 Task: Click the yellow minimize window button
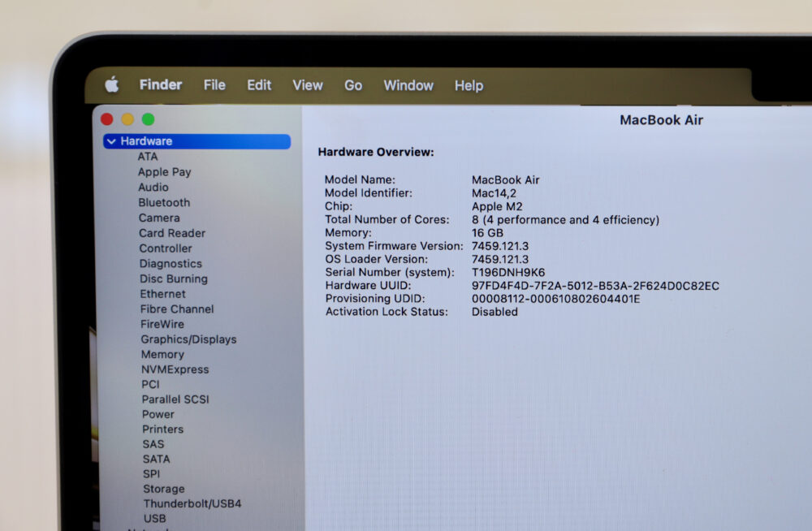[x=127, y=119]
